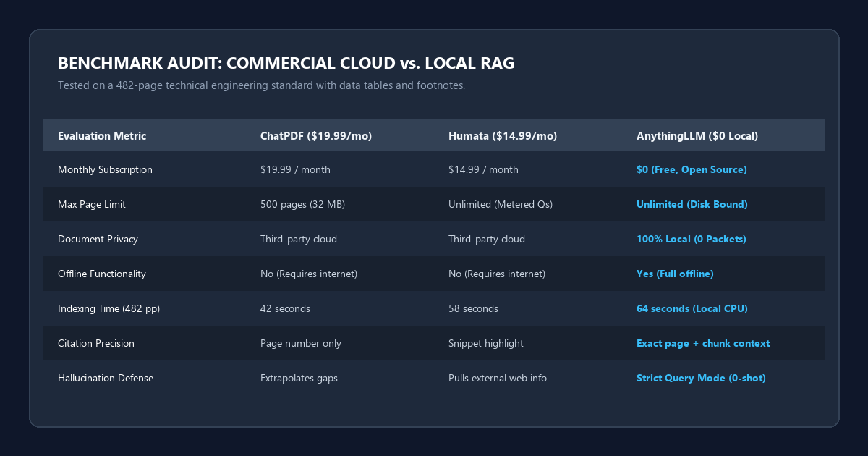Click the 'Unlimited (Disk Bound)' cell
This screenshot has height=456, width=868.
[692, 204]
